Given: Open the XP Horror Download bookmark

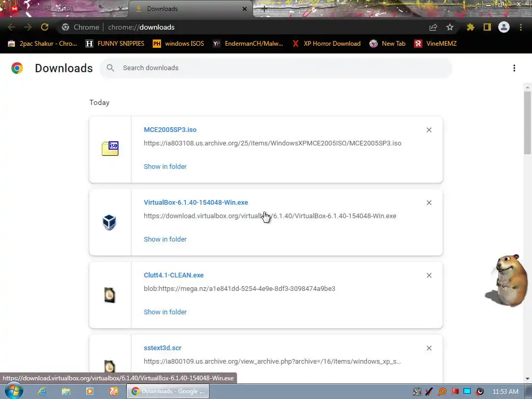Looking at the screenshot, I should click(326, 44).
